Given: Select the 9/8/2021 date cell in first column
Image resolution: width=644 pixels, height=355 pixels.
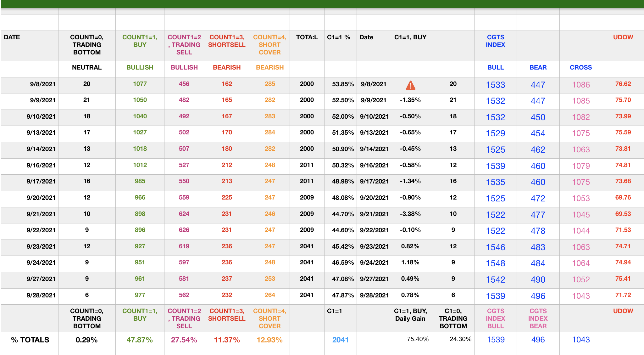Looking at the screenshot, I should [x=42, y=84].
